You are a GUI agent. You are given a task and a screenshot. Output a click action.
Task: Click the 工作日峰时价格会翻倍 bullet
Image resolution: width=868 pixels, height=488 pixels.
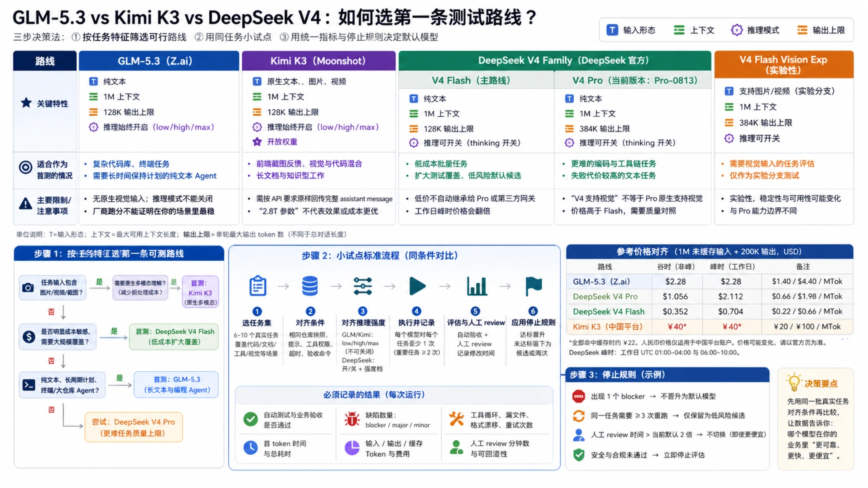[x=452, y=211]
